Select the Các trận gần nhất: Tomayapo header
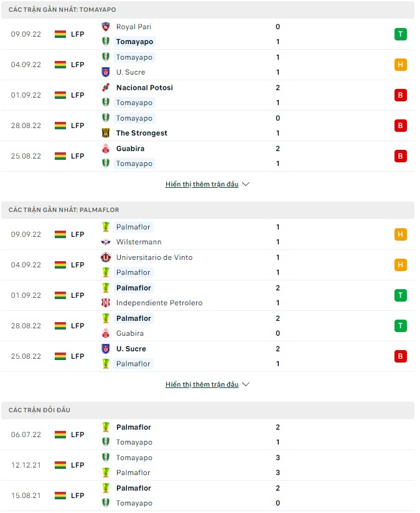Screen dimensions: 420x513 click(x=62, y=10)
